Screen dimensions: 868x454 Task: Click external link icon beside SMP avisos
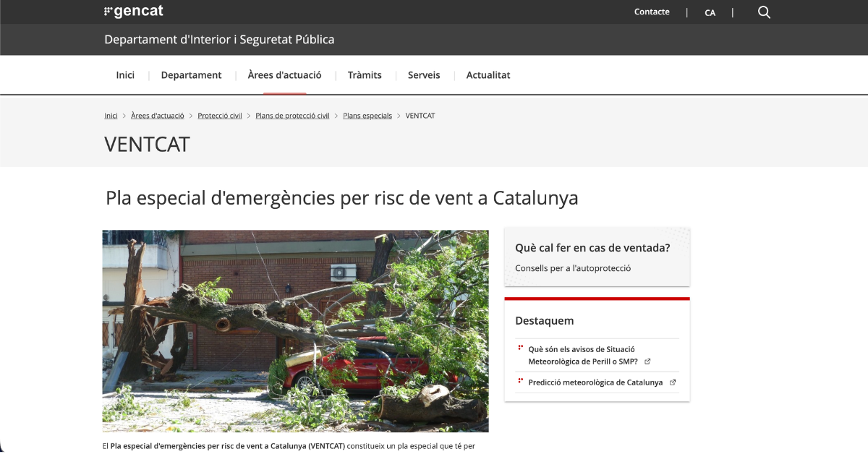coord(647,361)
